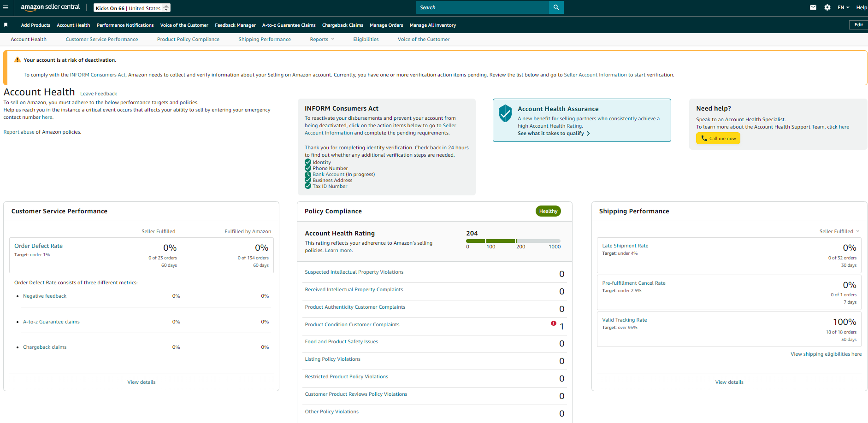This screenshot has width=868, height=423.
Task: Open the Late Shipment Rate link
Action: 625,246
